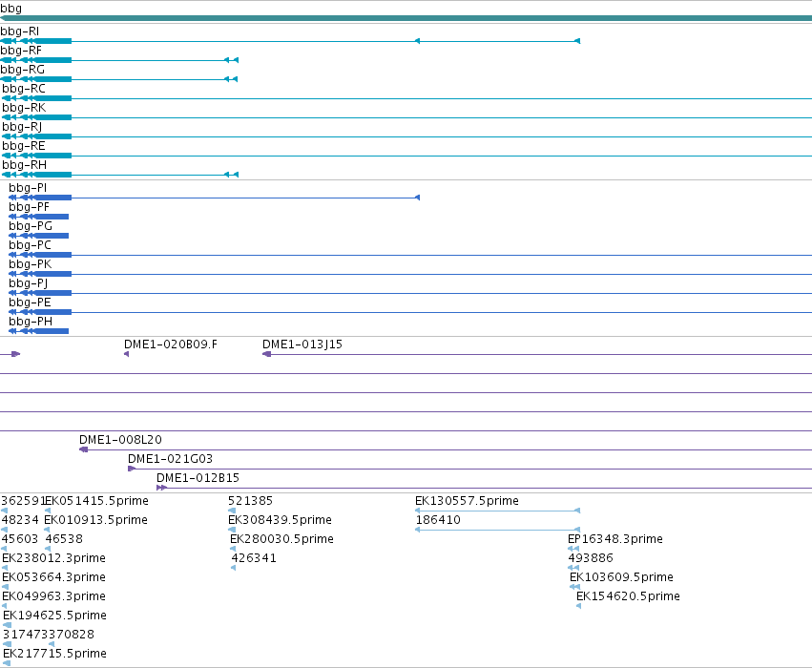Viewport: 812px width, 668px height.
Task: Open the EK010913.5prime label
Action: (95, 520)
